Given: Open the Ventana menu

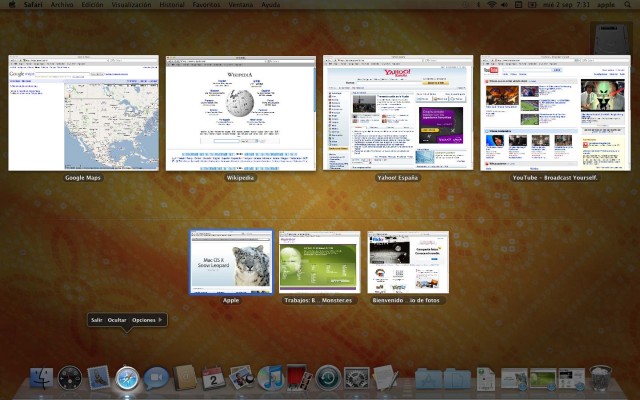Looking at the screenshot, I should (240, 4).
